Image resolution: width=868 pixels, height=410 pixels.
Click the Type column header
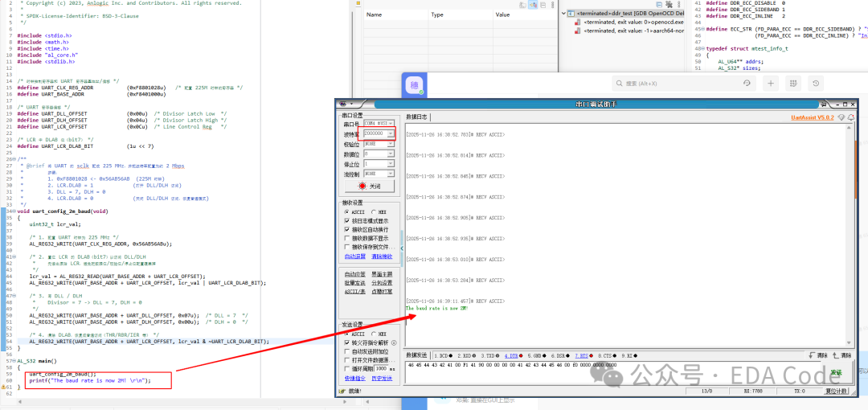[461, 15]
